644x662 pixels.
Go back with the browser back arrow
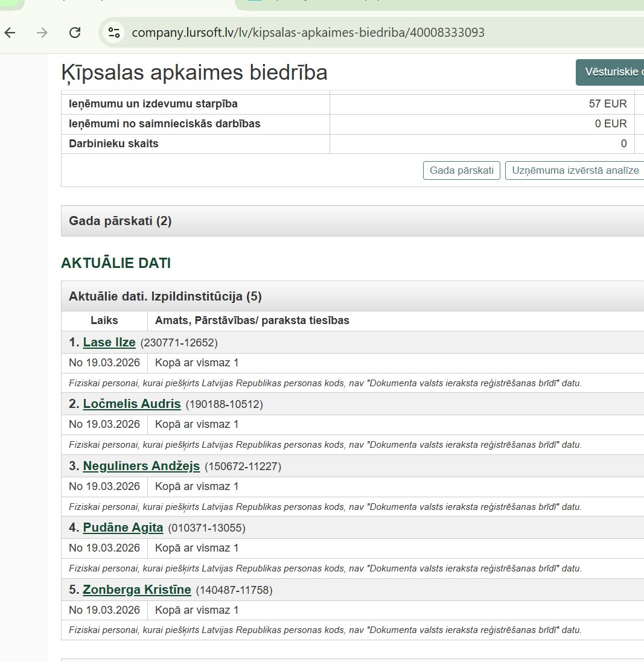click(x=10, y=33)
